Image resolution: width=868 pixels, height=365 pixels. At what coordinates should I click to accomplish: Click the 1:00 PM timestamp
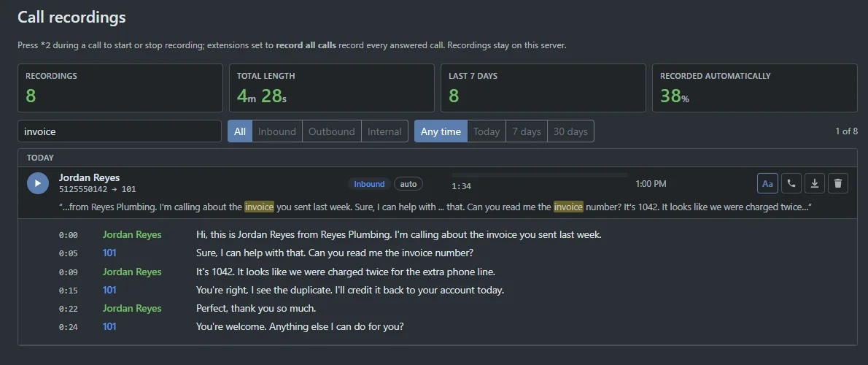[x=651, y=184]
